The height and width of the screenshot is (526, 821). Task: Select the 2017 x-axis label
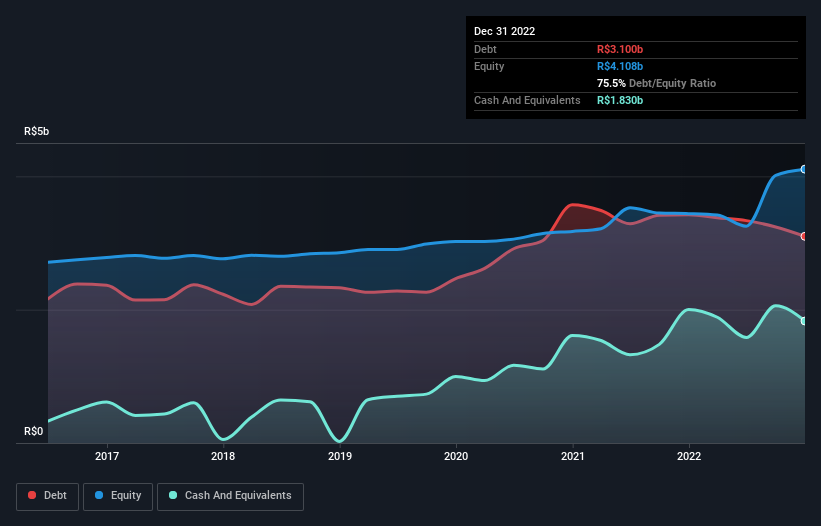pos(107,456)
